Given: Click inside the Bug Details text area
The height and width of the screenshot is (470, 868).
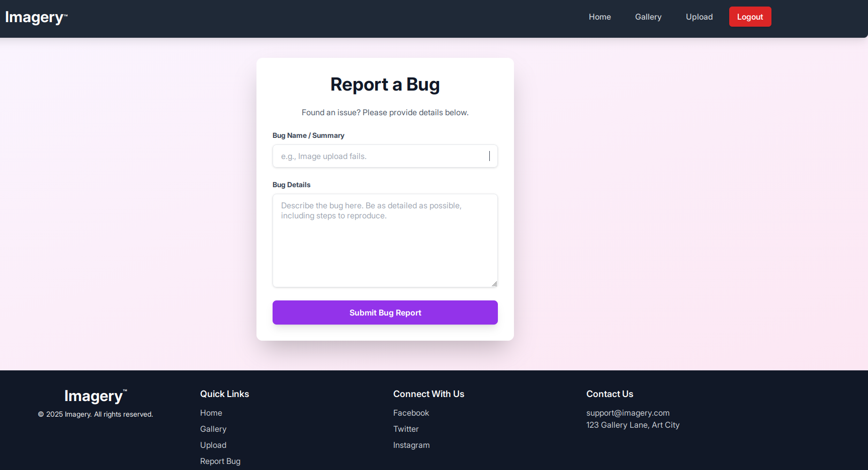Looking at the screenshot, I should pyautogui.click(x=385, y=241).
